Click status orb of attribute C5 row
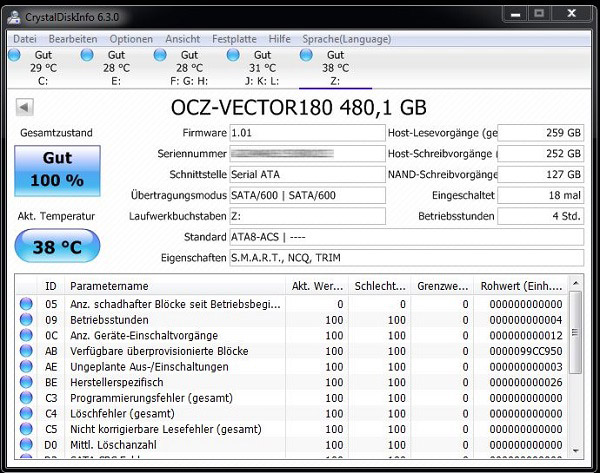600x473 pixels. click(x=26, y=429)
